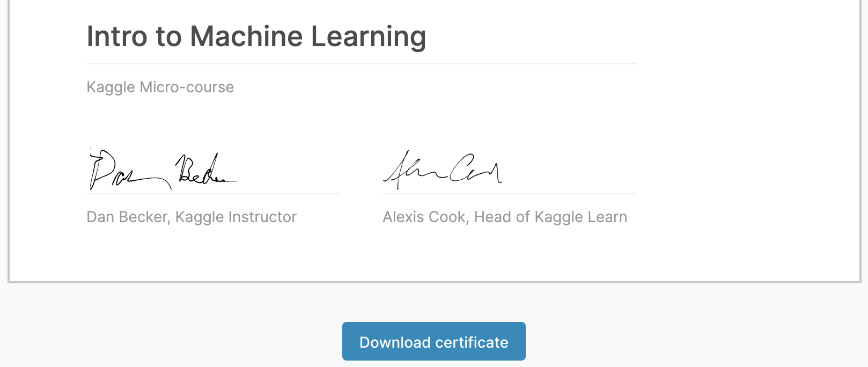Click the handwritten Cook surname signature
Viewport: 868px width, 367px height.
tap(475, 169)
